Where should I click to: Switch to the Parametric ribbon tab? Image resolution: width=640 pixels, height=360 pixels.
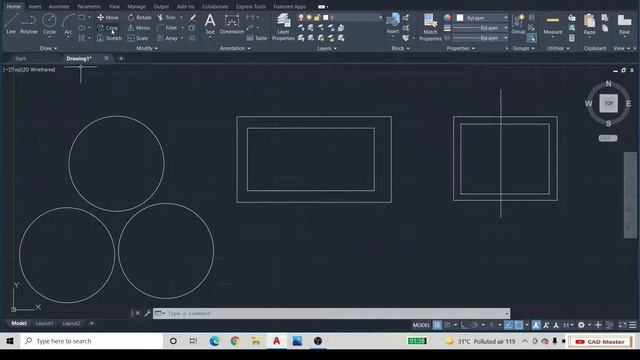(89, 7)
